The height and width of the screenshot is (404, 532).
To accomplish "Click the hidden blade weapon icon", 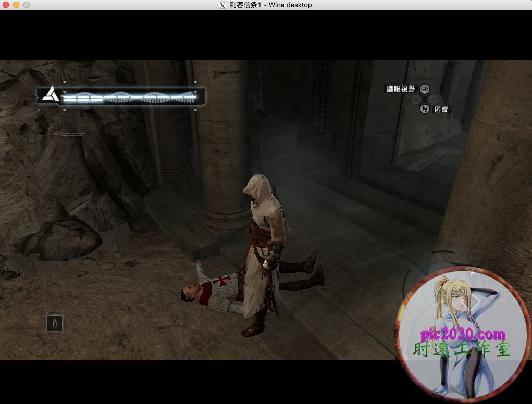I will tap(55, 323).
